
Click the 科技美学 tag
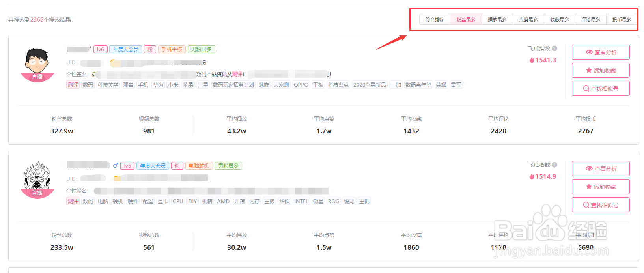tap(108, 85)
